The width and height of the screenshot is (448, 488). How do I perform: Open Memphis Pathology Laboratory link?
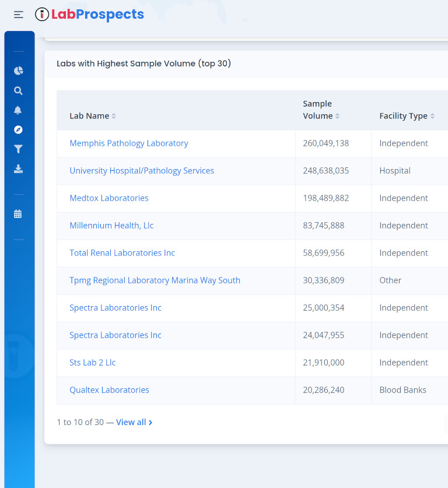pos(128,143)
